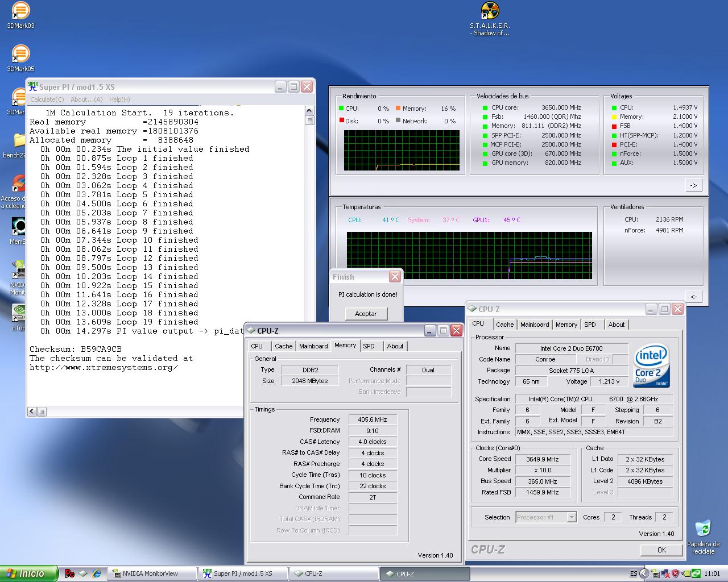The width and height of the screenshot is (728, 582).
Task: Click the CAS# Latency 4.0 clocks field
Action: [x=373, y=442]
